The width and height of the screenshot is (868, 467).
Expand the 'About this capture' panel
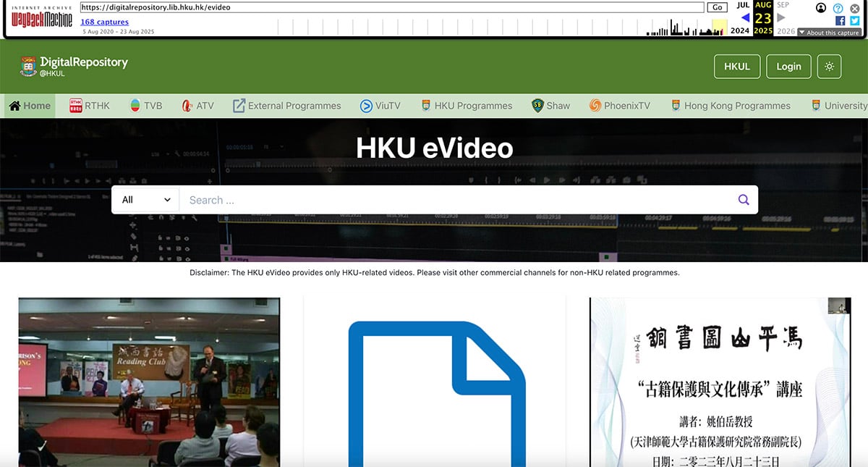point(828,33)
